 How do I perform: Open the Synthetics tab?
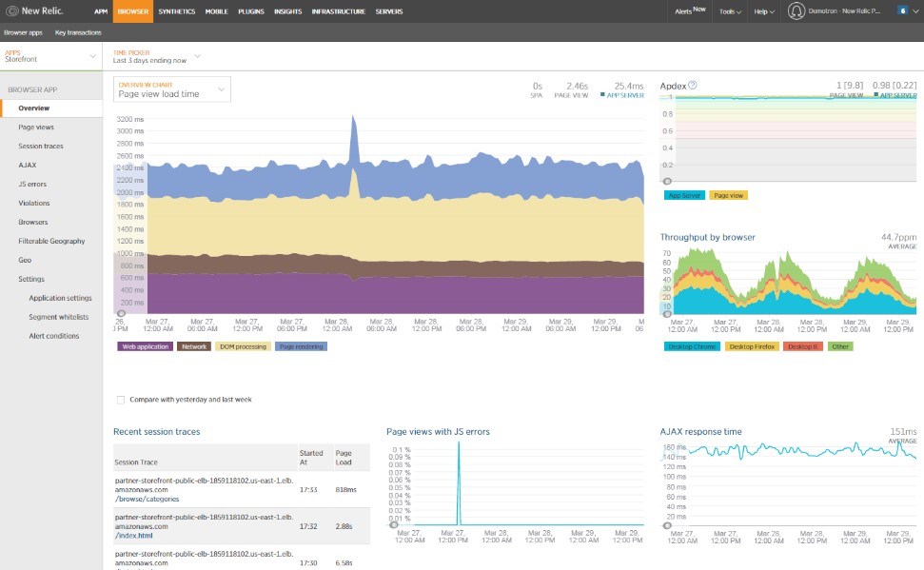(177, 11)
